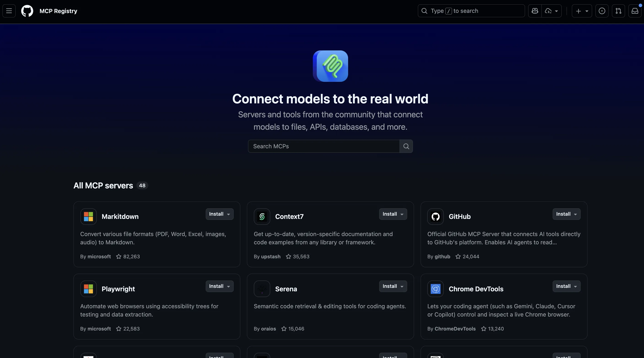This screenshot has height=358, width=644.
Task: Click the GitHub logo in the top left
Action: click(x=27, y=11)
